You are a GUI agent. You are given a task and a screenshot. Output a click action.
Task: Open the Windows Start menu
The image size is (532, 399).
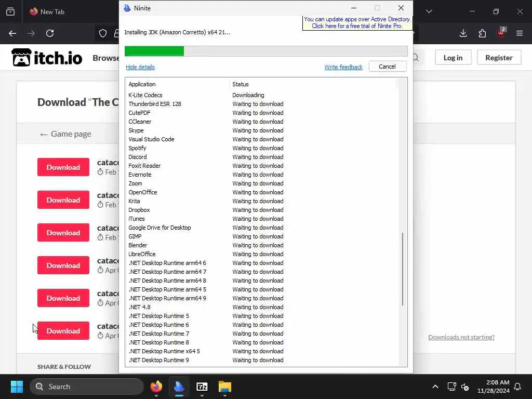tap(17, 387)
